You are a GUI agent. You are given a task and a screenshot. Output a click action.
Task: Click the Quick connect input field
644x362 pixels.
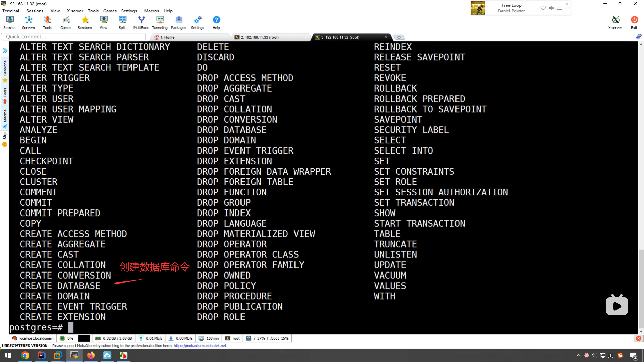[74, 37]
